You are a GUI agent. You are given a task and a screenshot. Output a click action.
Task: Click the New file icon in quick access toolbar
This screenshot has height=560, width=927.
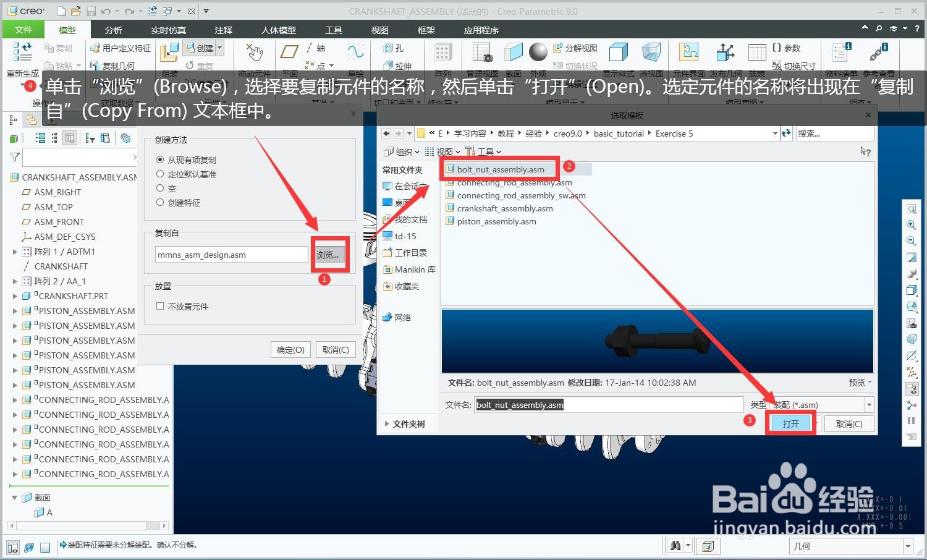point(61,11)
